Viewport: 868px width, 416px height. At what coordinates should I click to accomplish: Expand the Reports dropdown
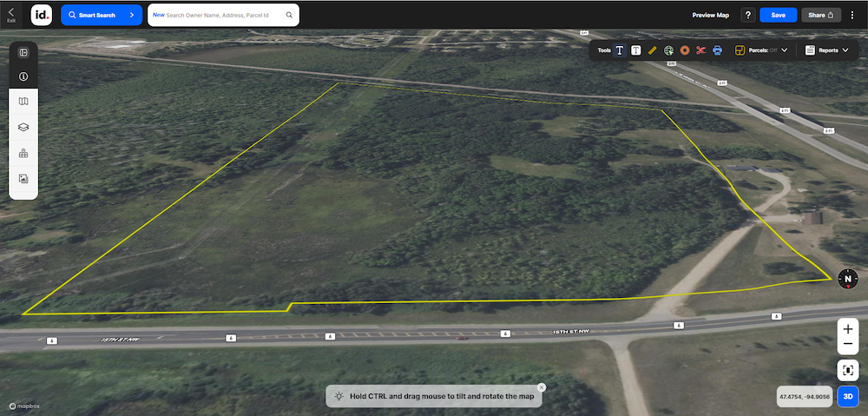(827, 50)
